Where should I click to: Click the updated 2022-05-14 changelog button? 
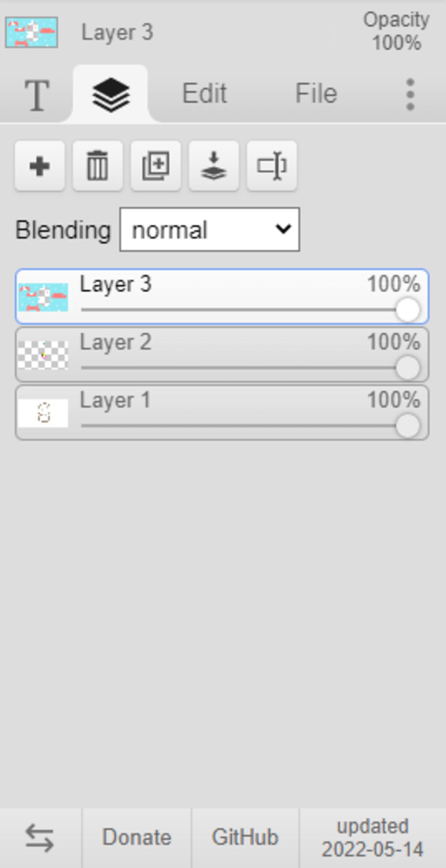373,838
